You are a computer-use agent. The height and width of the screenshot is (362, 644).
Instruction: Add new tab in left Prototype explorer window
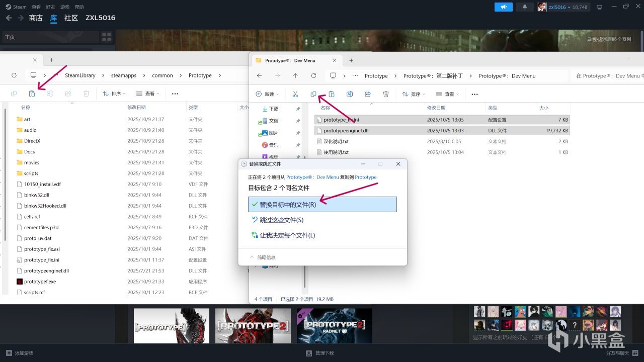[x=51, y=60]
